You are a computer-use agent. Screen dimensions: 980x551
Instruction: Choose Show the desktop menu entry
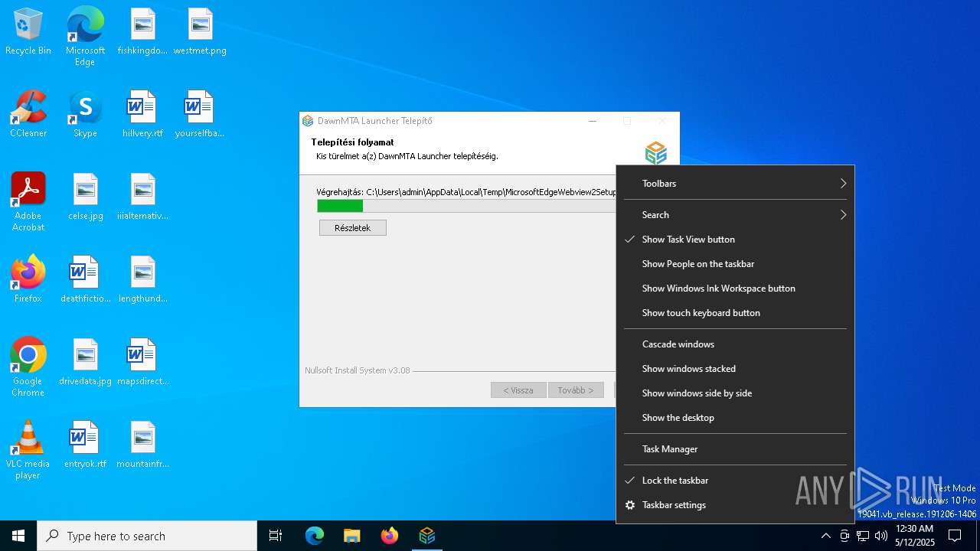[x=735, y=418]
